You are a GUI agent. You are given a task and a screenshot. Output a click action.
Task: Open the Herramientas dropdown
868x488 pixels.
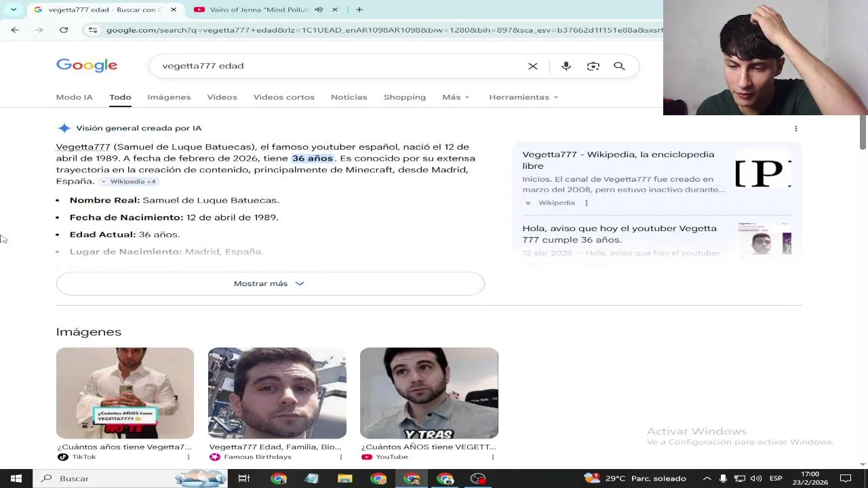click(524, 97)
